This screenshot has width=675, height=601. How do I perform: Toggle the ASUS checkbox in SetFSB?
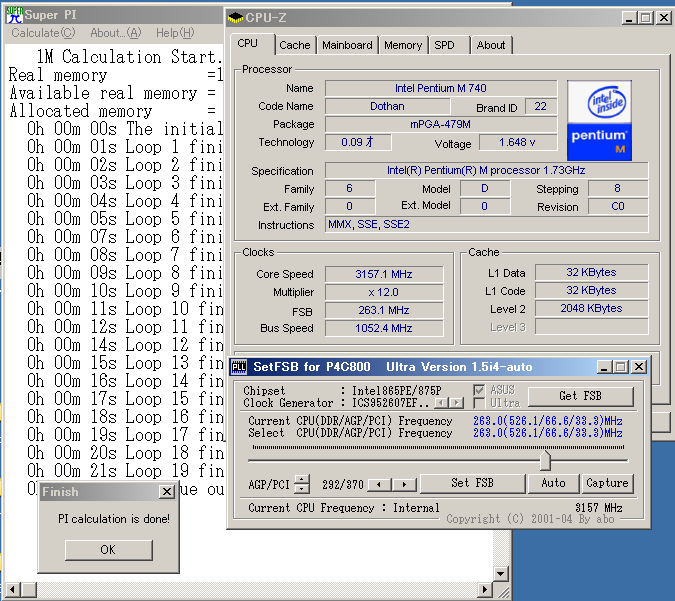pos(479,390)
